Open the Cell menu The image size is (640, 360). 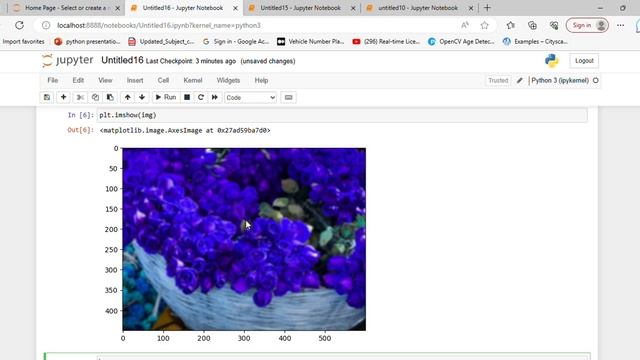point(163,80)
